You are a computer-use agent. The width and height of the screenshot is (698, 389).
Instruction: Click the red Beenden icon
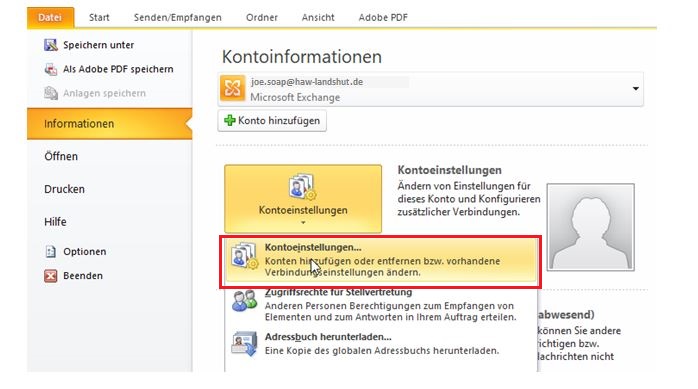click(51, 276)
